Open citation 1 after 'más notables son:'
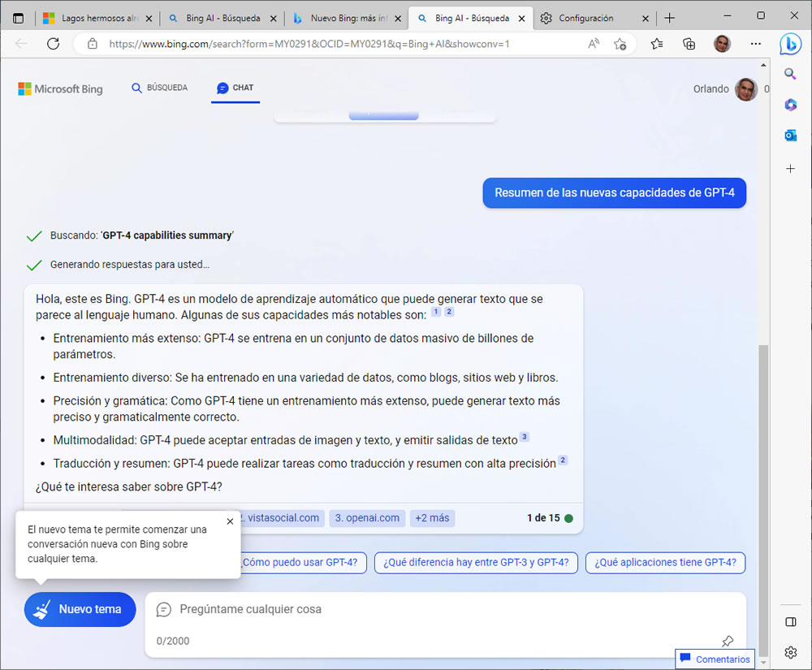The width and height of the screenshot is (812, 670). coord(436,312)
